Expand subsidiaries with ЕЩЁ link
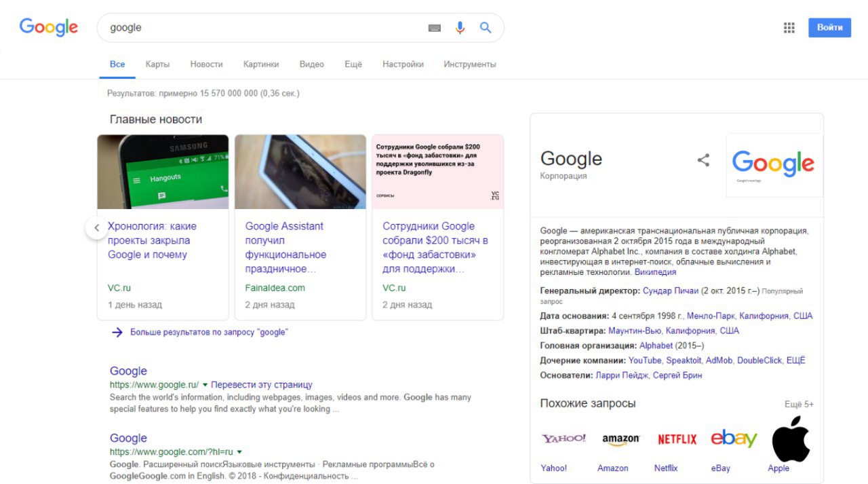The width and height of the screenshot is (868, 484). tap(795, 360)
